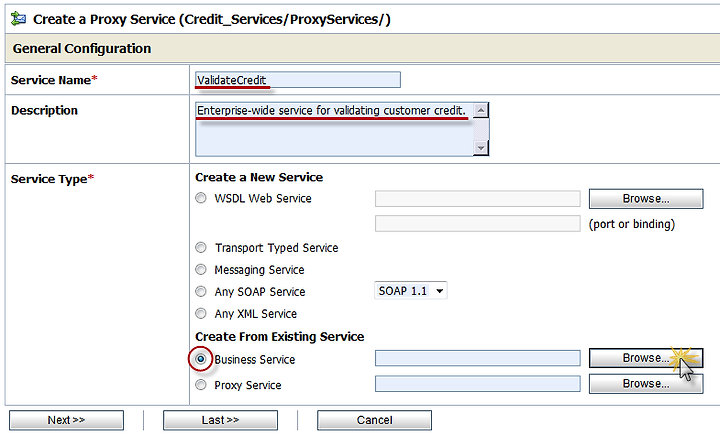The height and width of the screenshot is (446, 720).
Task: Choose the Transport Typed Service radio button
Action: tap(201, 248)
